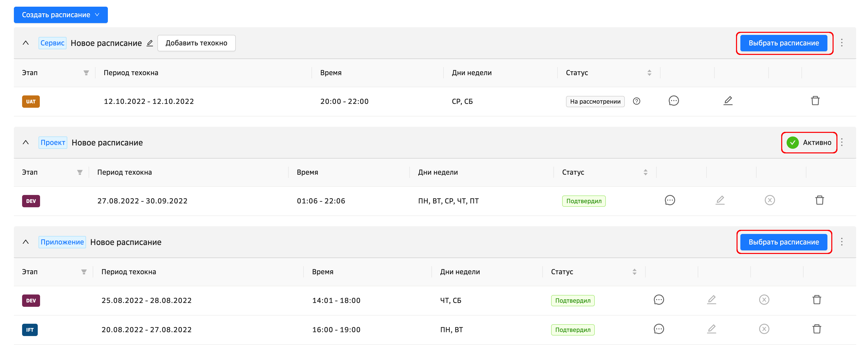Filter Этап column in Сервис table
The image size is (868, 354).
click(86, 73)
